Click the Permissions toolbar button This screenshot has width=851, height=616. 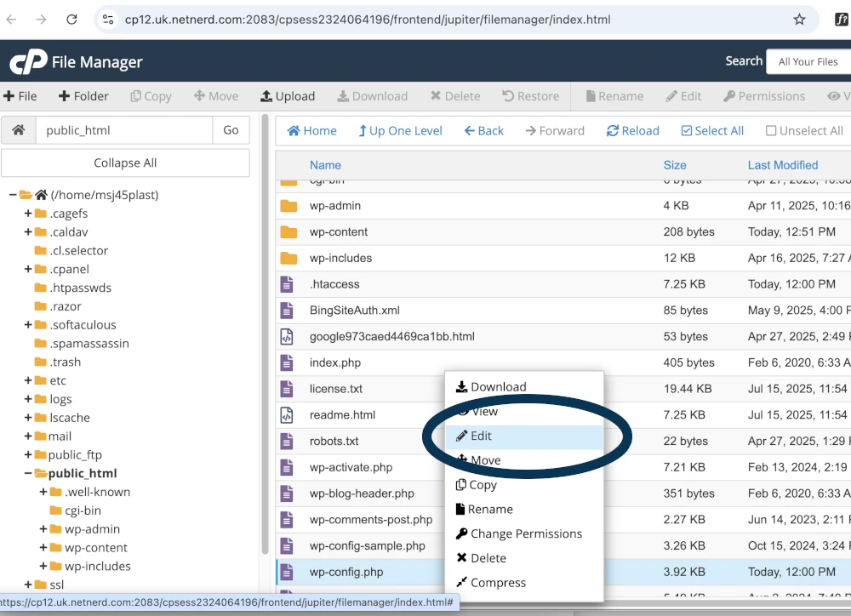point(764,96)
